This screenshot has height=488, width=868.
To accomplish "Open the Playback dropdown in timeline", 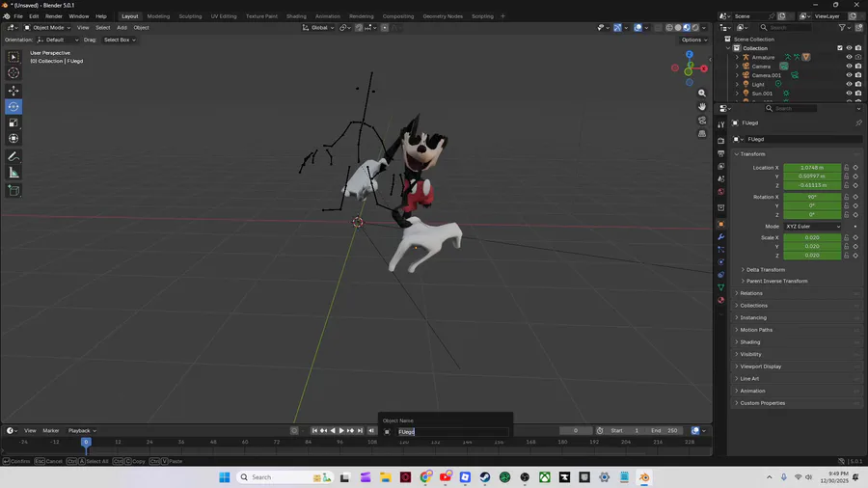I will pyautogui.click(x=82, y=430).
